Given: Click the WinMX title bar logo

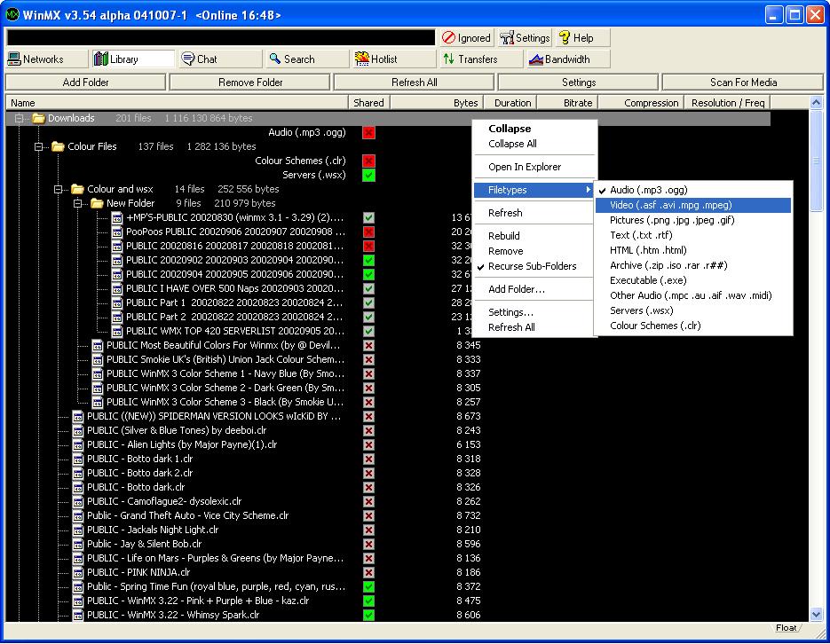Looking at the screenshot, I should (12, 14).
